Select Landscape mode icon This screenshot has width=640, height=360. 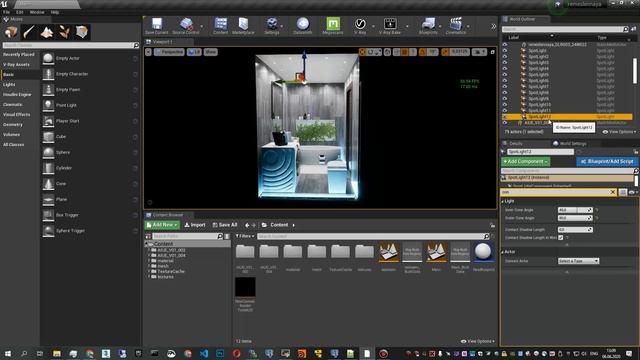pyautogui.click(x=47, y=32)
